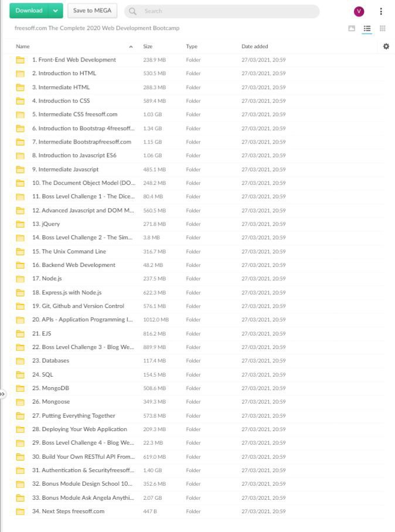Open 12. Advanced Javascript and DOM folder name
The width and height of the screenshot is (395, 532).
point(83,211)
